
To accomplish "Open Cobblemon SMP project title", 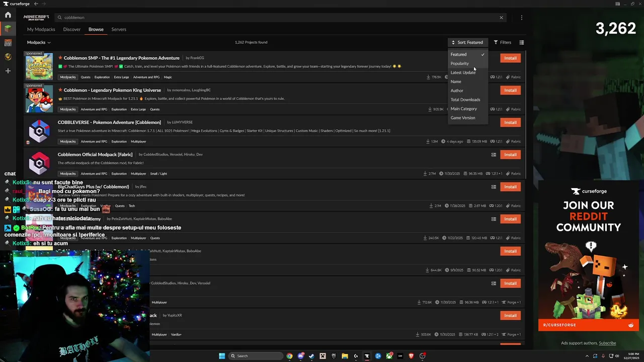I will click(121, 58).
